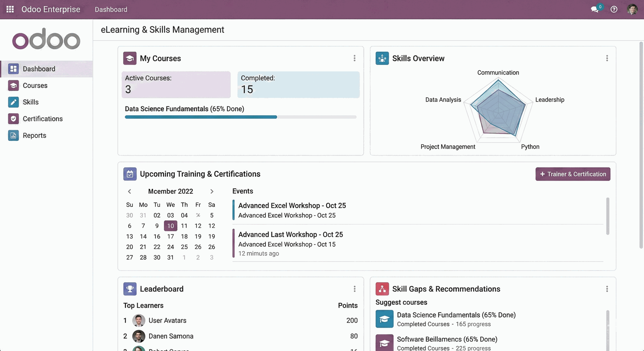Select October 25 on the calendar
644x351 pixels.
(184, 247)
